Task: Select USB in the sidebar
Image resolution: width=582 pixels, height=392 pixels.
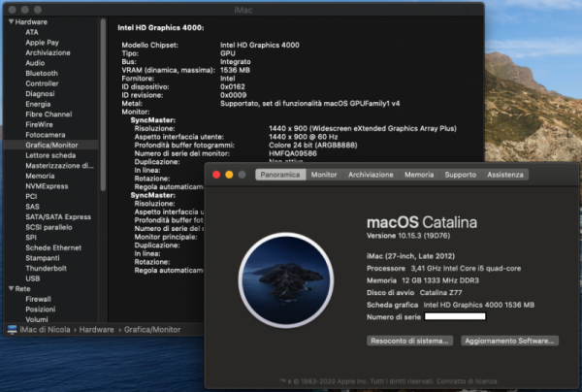Action: [x=33, y=278]
